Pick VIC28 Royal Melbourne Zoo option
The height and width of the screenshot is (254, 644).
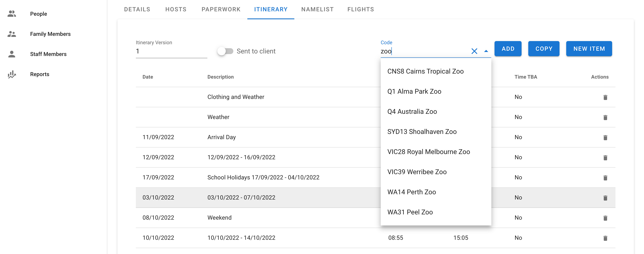[x=428, y=152]
